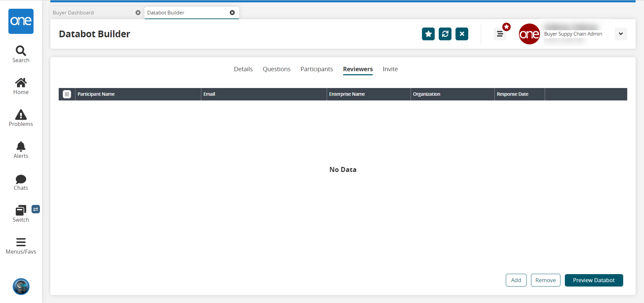Image resolution: width=644 pixels, height=303 pixels.
Task: Open the Search panel
Action: click(x=21, y=54)
